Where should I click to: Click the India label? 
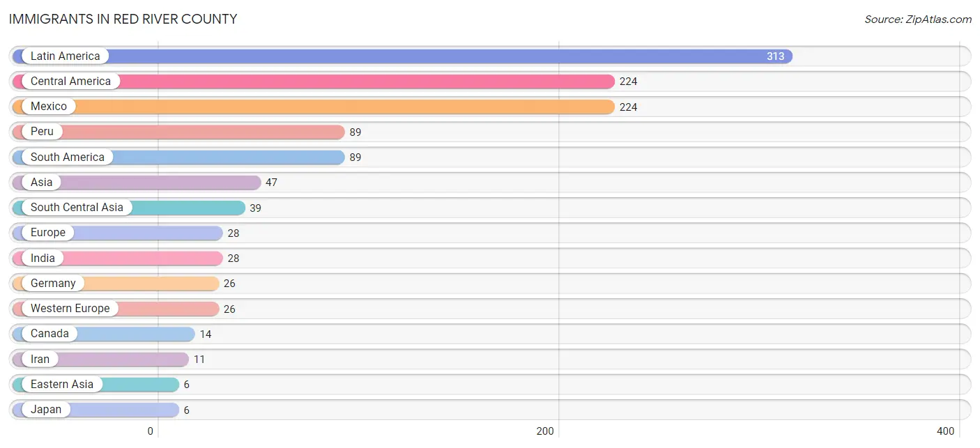click(x=43, y=258)
